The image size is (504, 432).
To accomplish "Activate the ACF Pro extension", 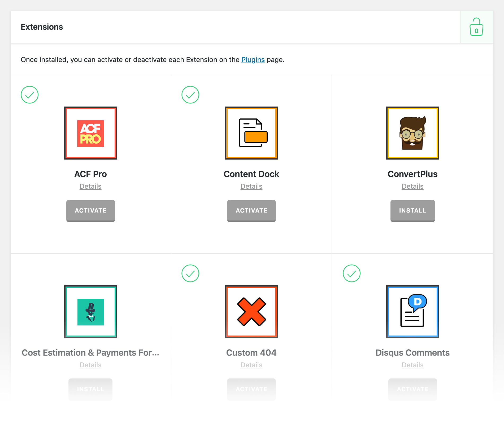I will tap(90, 211).
